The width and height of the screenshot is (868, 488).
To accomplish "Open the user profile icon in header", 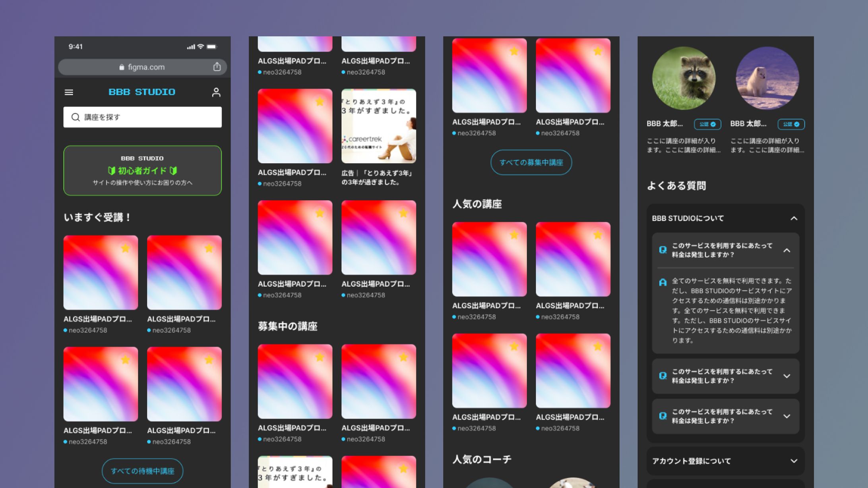I will click(x=216, y=92).
